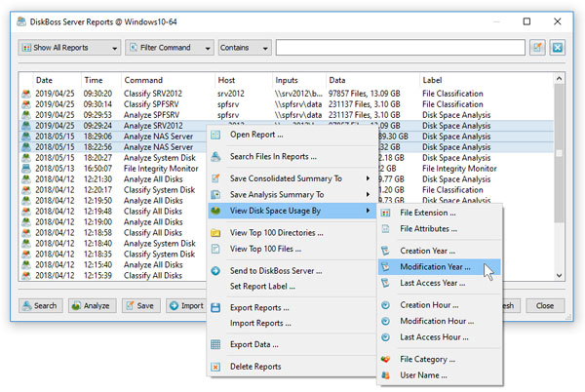Click the Save button
Screen dimensions: 585x392
(x=141, y=306)
